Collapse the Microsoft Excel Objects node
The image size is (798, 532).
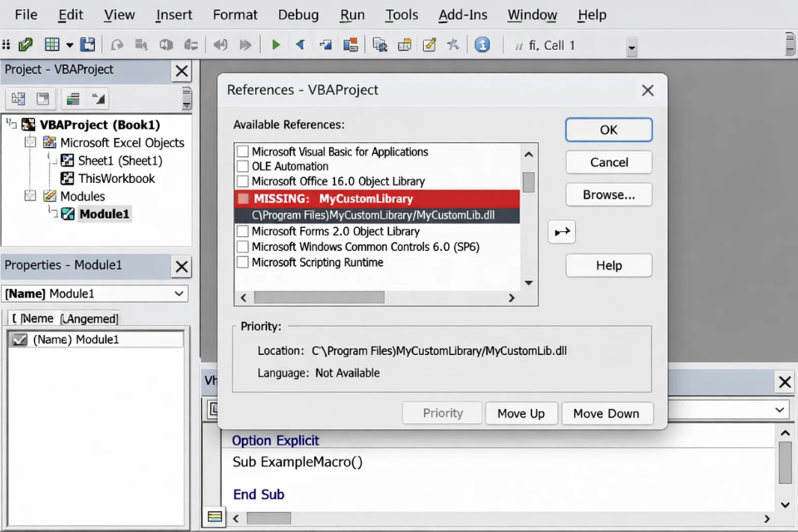click(30, 142)
